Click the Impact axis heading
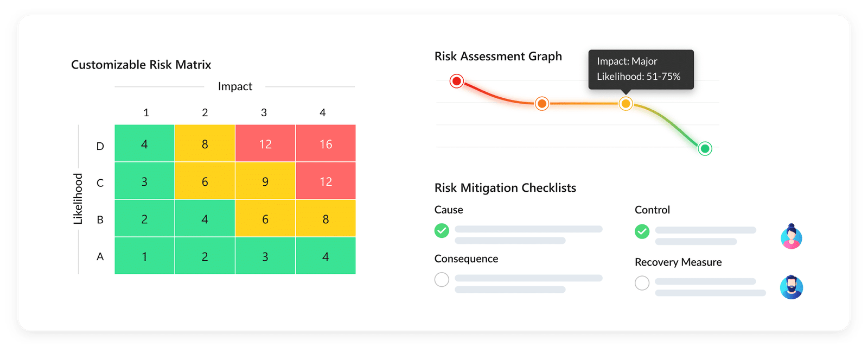 pyautogui.click(x=235, y=86)
